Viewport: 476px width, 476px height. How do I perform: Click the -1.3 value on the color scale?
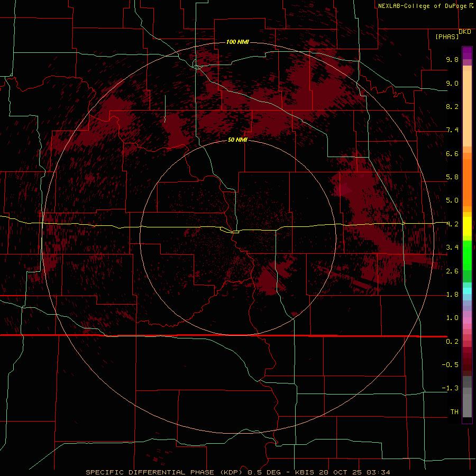[x=450, y=388]
